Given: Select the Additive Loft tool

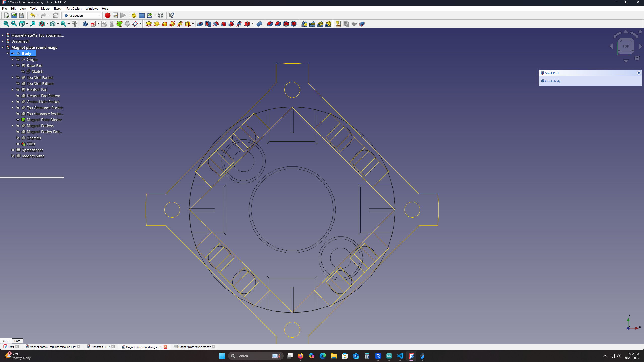Looking at the screenshot, I should click(x=165, y=24).
